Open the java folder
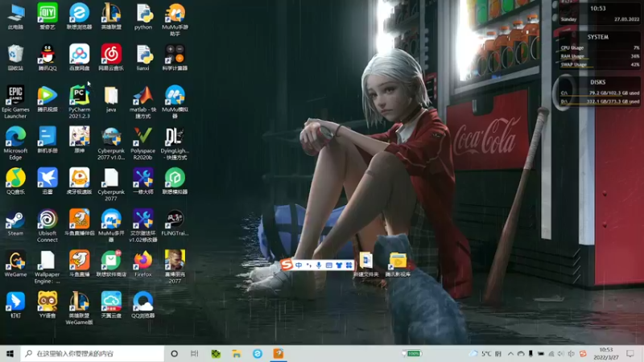 [111, 99]
